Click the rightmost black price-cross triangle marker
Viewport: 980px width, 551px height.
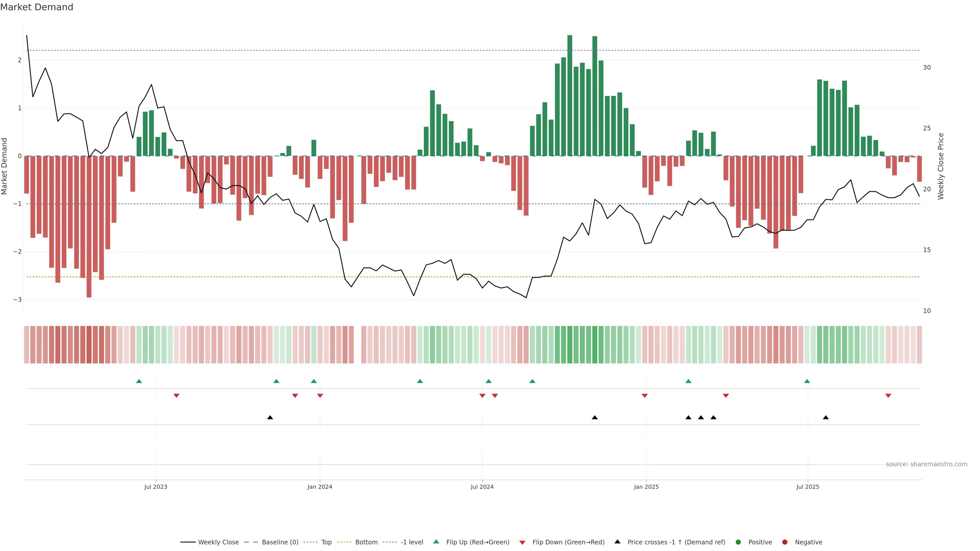pos(826,418)
